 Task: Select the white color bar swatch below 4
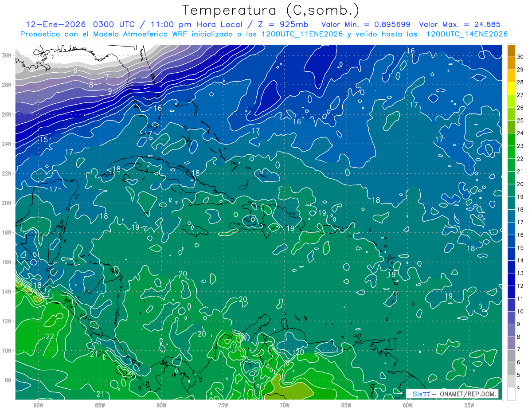pos(511,394)
